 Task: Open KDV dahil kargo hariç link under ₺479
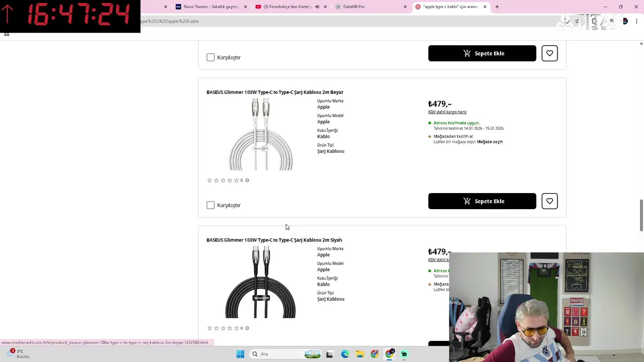[447, 112]
